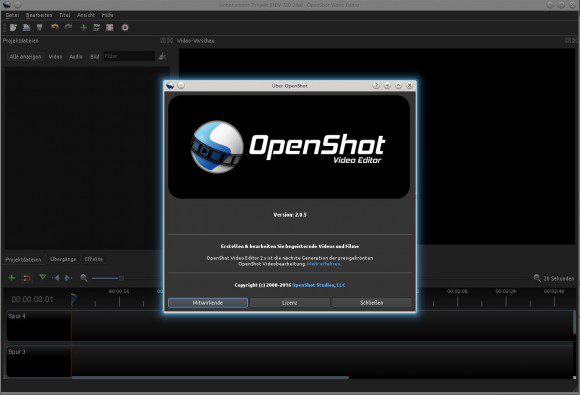580x395 pixels.
Task: Open the Datei menu
Action: coord(12,15)
